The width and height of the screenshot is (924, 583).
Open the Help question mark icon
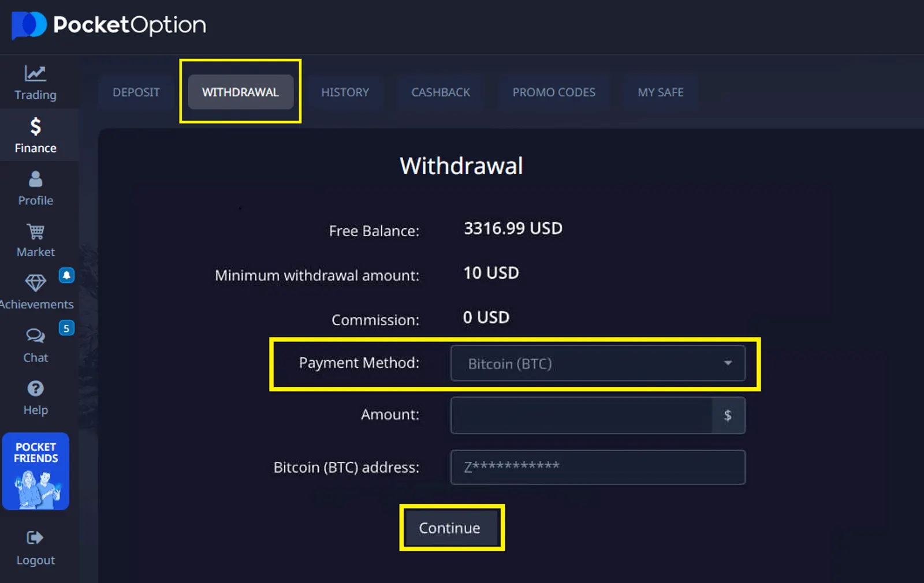(x=35, y=388)
